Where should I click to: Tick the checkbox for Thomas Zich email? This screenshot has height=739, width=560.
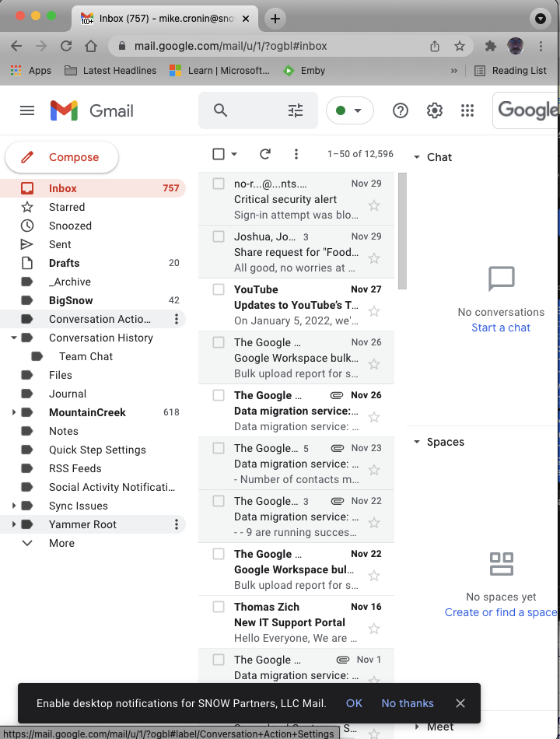[x=219, y=607]
